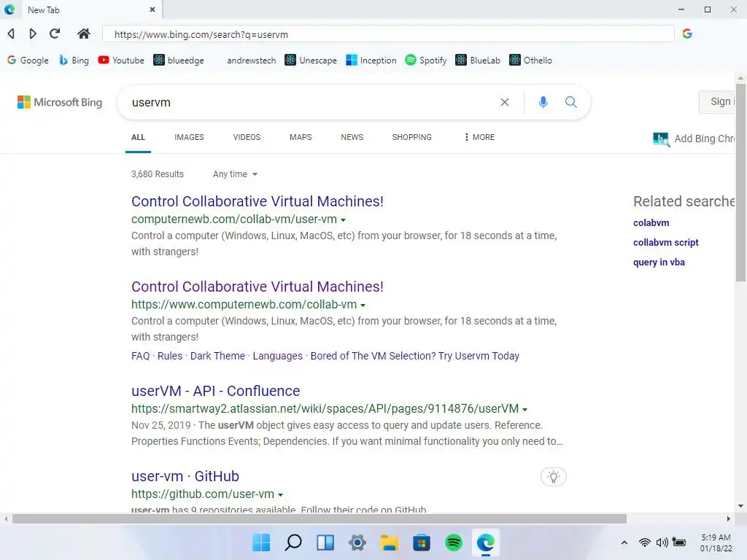Click the query in vba related search
Screen dimensions: 747x560
coord(659,262)
